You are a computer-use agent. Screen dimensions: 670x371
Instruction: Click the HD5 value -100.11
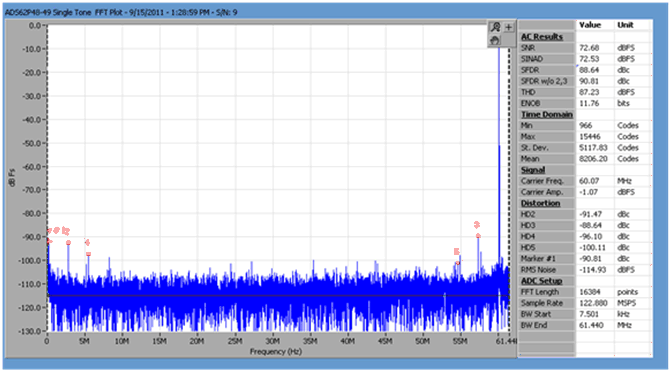tap(592, 248)
